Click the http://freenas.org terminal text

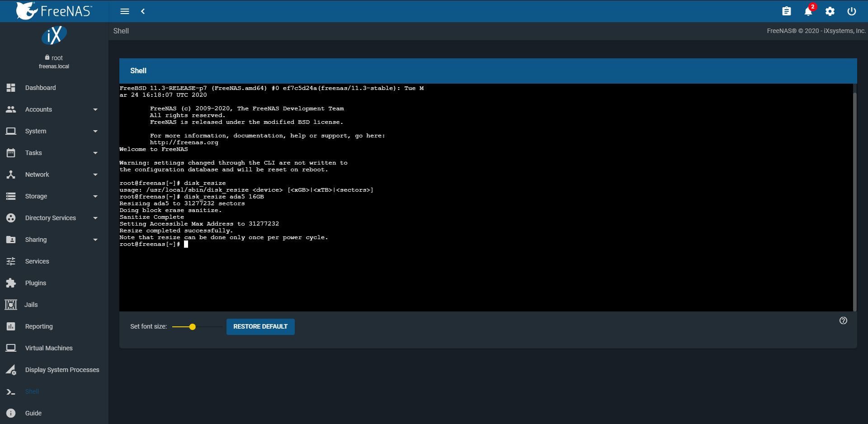click(x=184, y=142)
